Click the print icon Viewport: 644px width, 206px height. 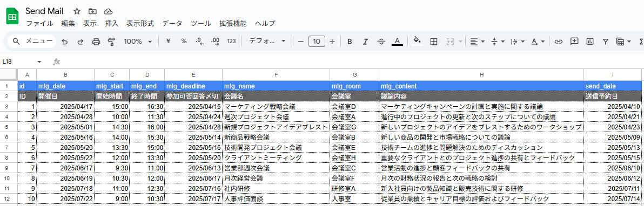96,42
